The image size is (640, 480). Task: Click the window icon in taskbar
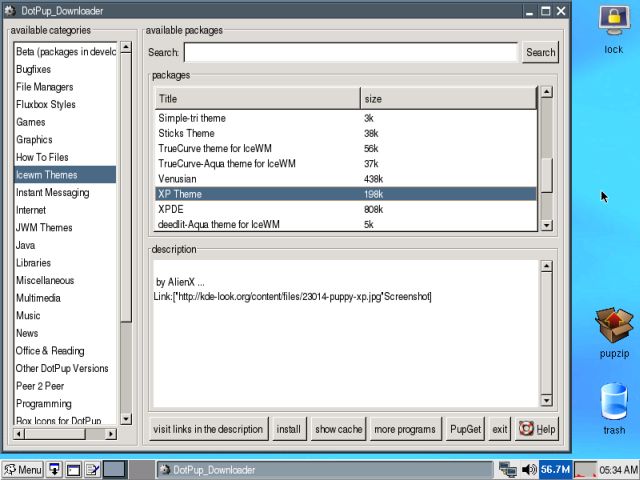[73, 470]
